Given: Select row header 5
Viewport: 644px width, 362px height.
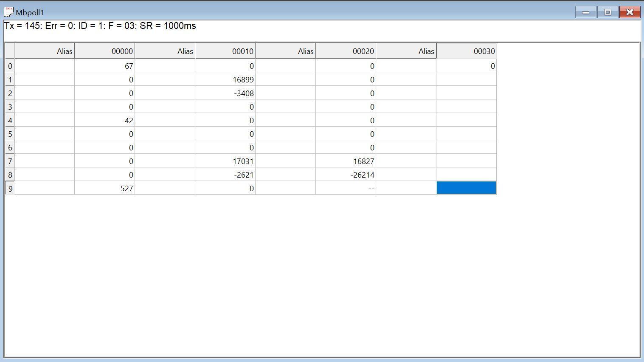Looking at the screenshot, I should click(x=10, y=134).
